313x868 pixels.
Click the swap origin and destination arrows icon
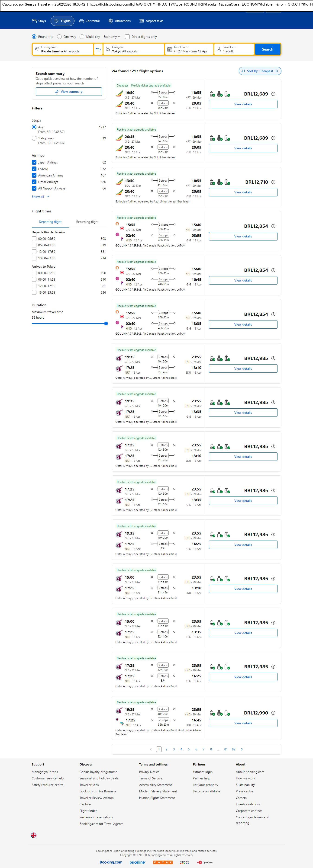click(98, 49)
